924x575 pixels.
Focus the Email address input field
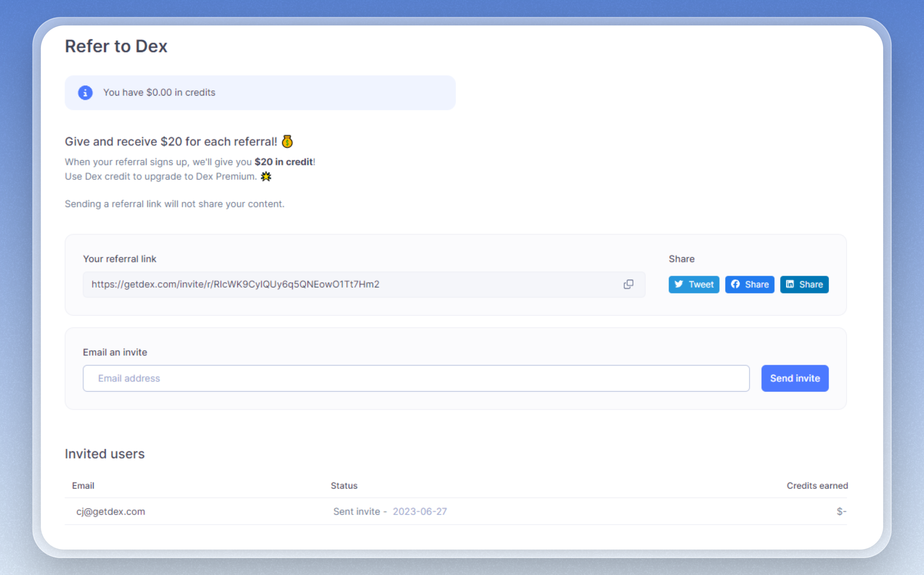tap(416, 378)
